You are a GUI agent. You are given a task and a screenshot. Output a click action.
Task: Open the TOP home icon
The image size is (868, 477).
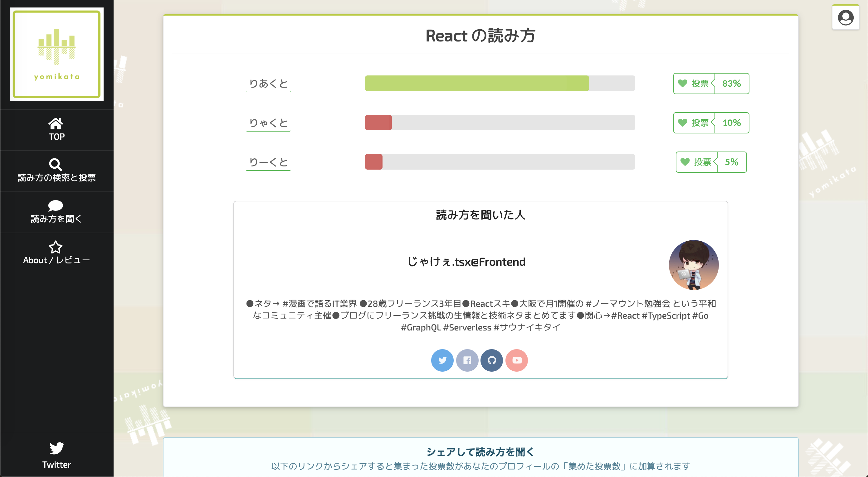[x=56, y=123]
